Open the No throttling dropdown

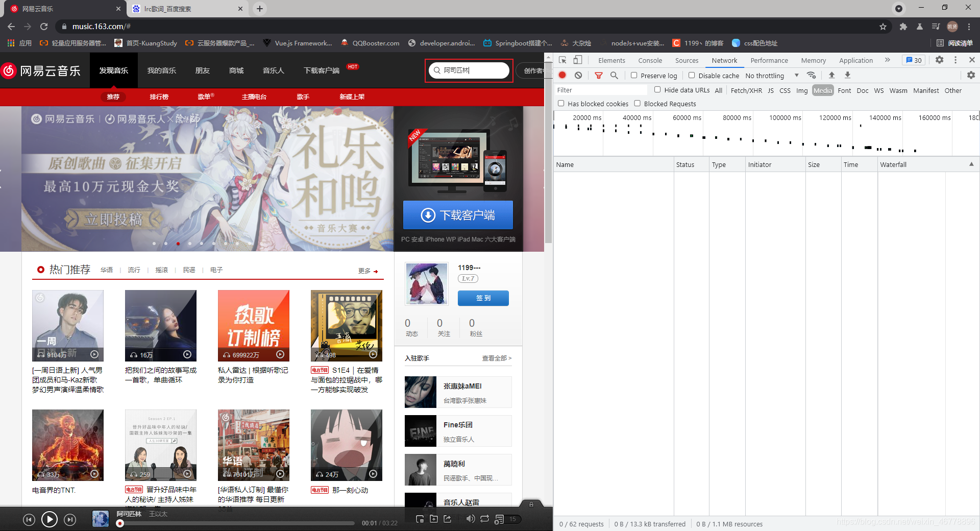coord(772,76)
